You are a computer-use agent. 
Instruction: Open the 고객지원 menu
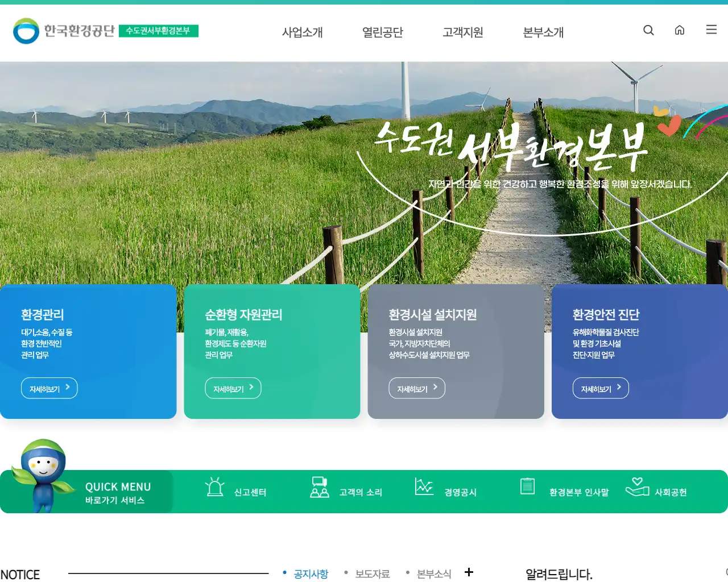pyautogui.click(x=462, y=32)
